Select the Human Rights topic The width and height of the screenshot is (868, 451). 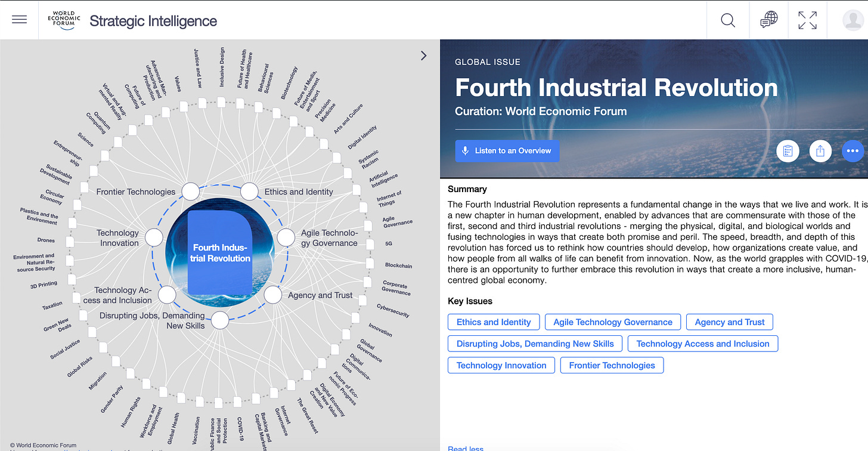pos(131,412)
